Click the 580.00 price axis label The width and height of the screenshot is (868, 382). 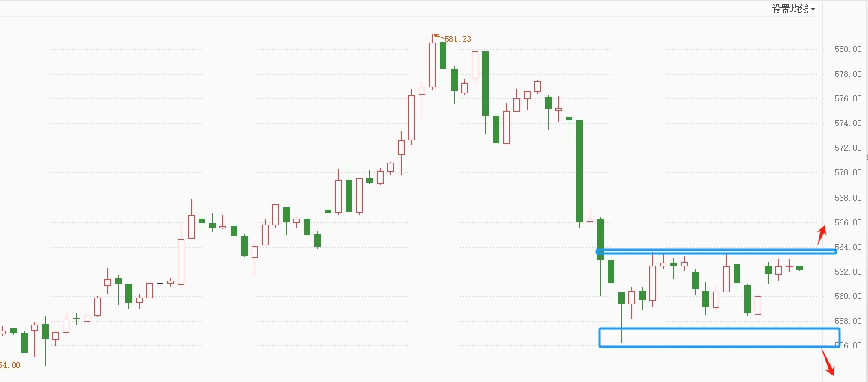848,49
